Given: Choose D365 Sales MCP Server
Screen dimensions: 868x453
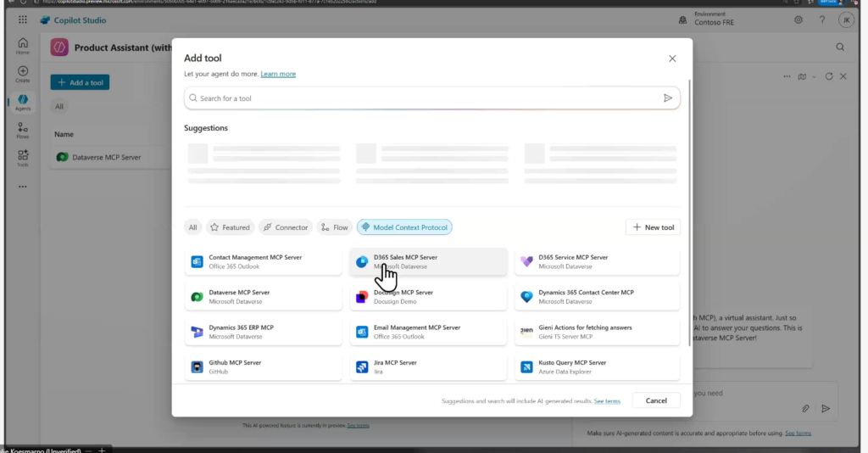Looking at the screenshot, I should pos(428,261).
